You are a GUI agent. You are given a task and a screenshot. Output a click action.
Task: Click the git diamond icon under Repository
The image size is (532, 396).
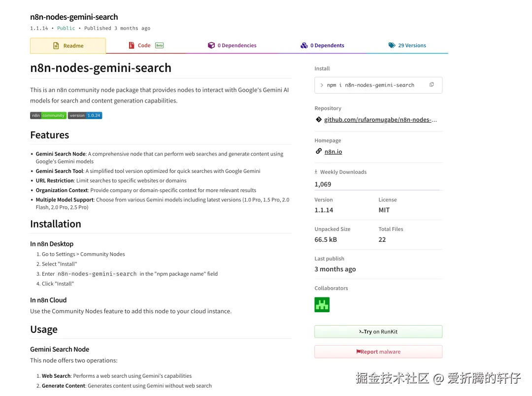[x=319, y=120]
